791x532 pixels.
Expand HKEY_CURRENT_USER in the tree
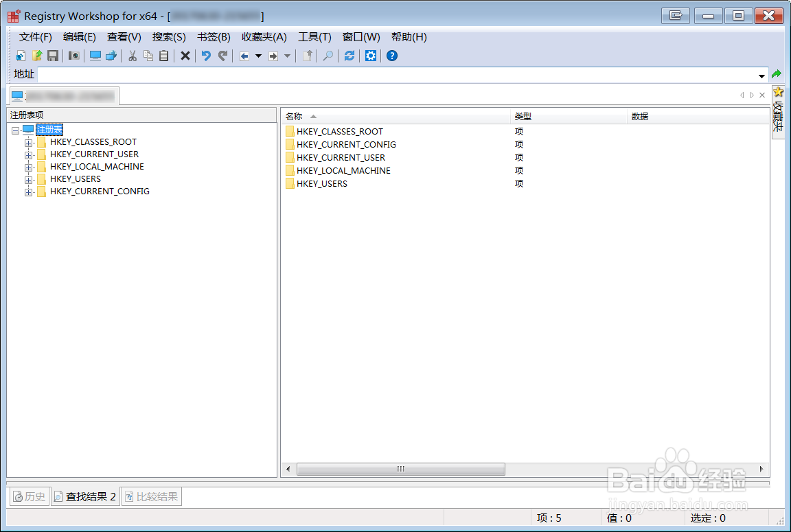(x=28, y=155)
